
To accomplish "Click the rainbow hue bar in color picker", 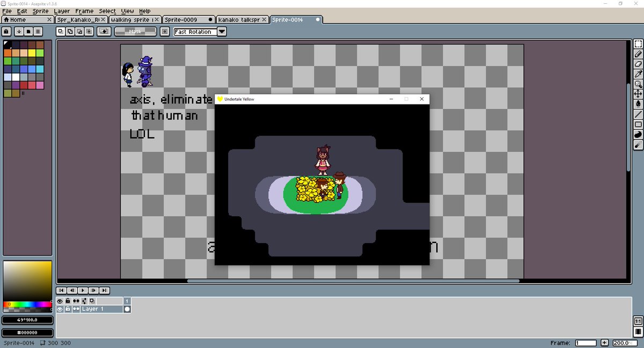I will [27, 305].
